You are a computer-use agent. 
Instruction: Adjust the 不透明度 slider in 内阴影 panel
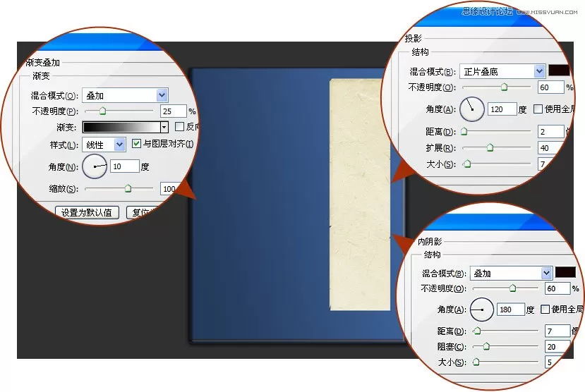point(512,288)
